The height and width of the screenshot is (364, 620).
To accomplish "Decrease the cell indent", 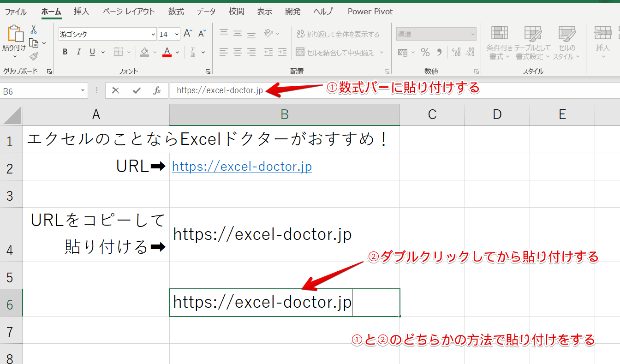I will pos(268,52).
